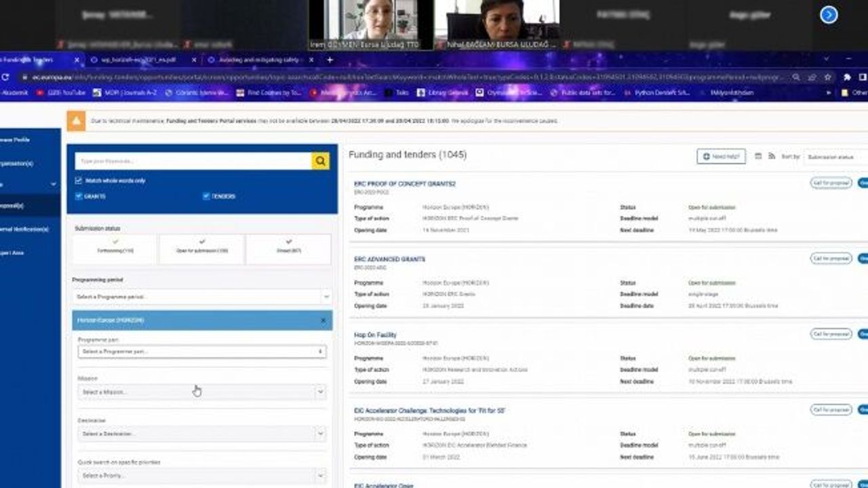Image resolution: width=868 pixels, height=488 pixels.
Task: Open the Library Genesis bookmark
Action: pyautogui.click(x=442, y=93)
